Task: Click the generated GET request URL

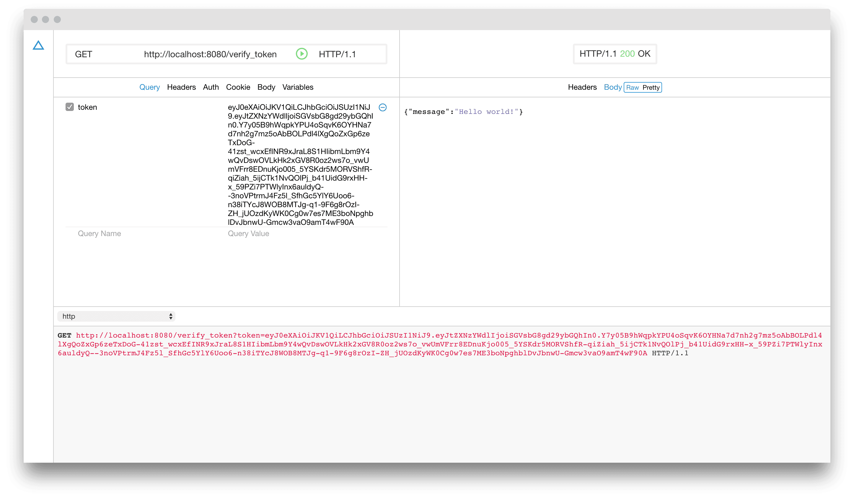Action: click(440, 344)
